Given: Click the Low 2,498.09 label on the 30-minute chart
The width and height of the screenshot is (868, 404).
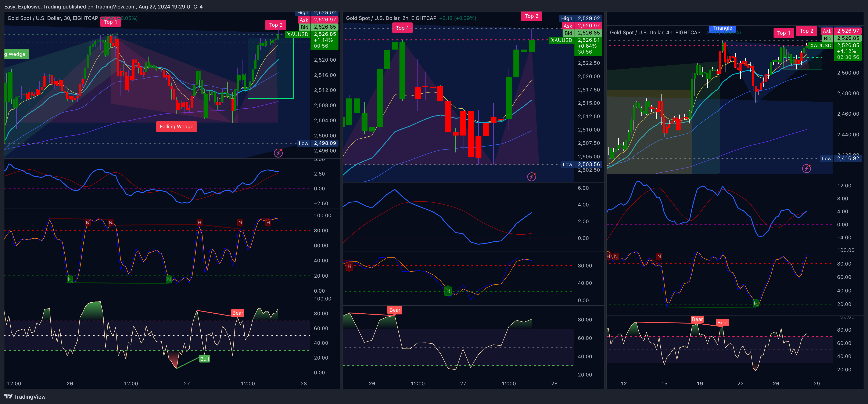Looking at the screenshot, I should [x=318, y=143].
